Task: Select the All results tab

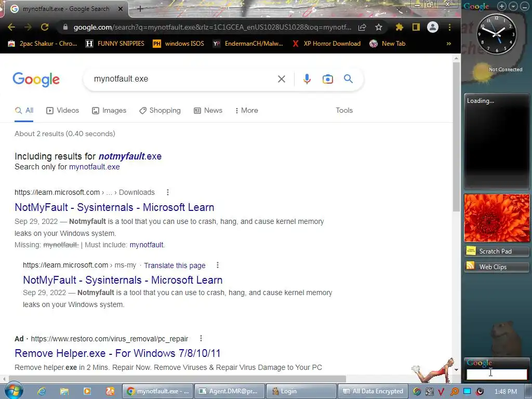Action: click(x=24, y=111)
